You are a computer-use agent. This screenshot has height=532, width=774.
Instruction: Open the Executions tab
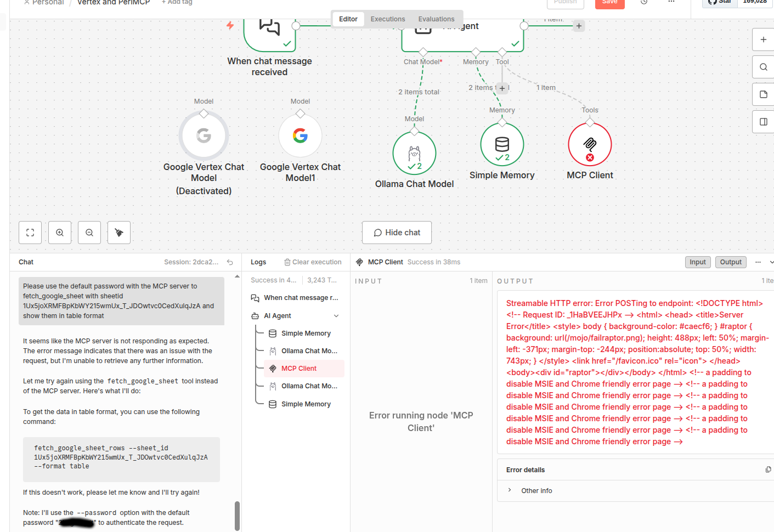388,19
